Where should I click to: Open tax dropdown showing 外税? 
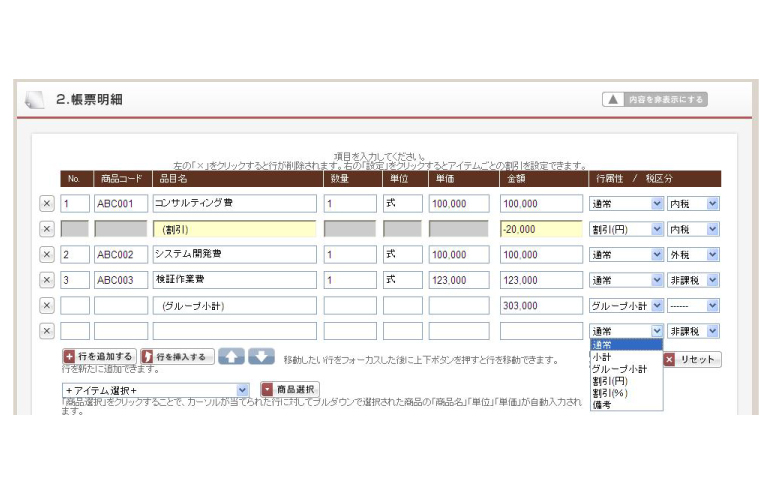click(x=693, y=255)
